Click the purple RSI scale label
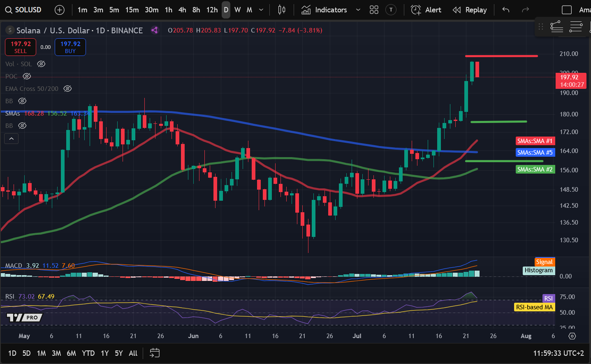The image size is (591, 364). point(549,299)
